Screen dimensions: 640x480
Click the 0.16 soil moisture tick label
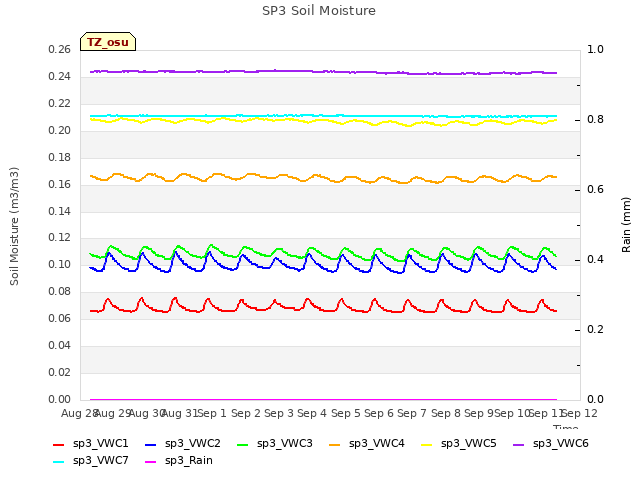tap(60, 184)
